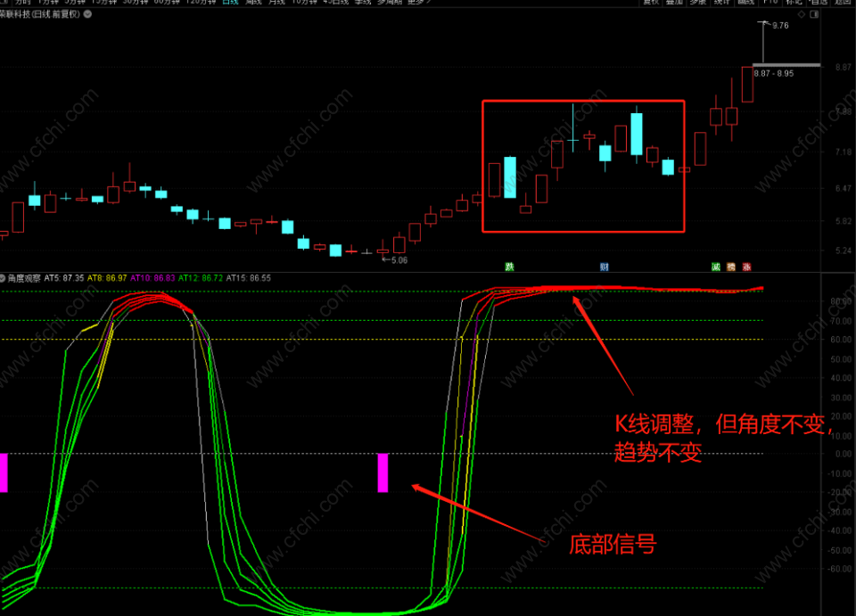Click the AT5: 87.35 indicator value

[64, 278]
